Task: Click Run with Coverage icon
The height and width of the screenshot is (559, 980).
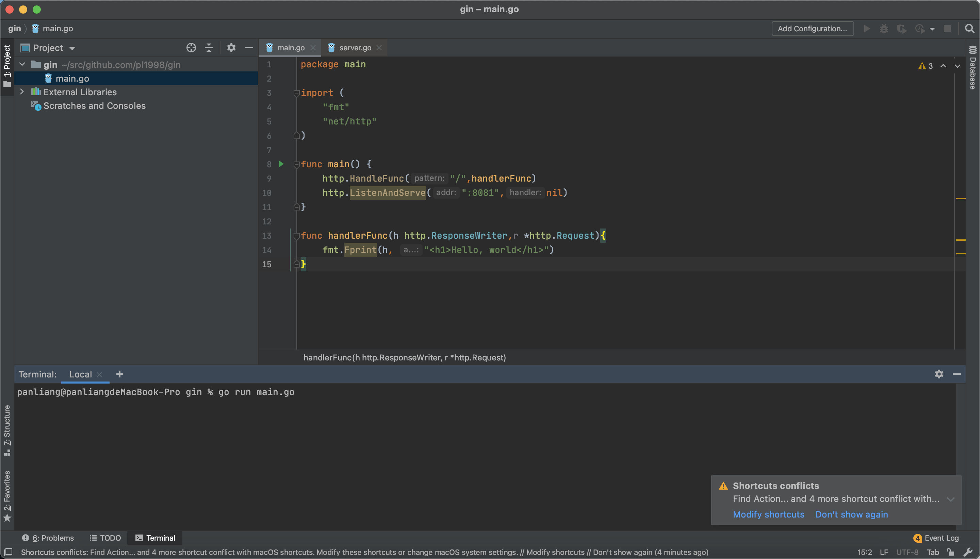Action: [901, 29]
